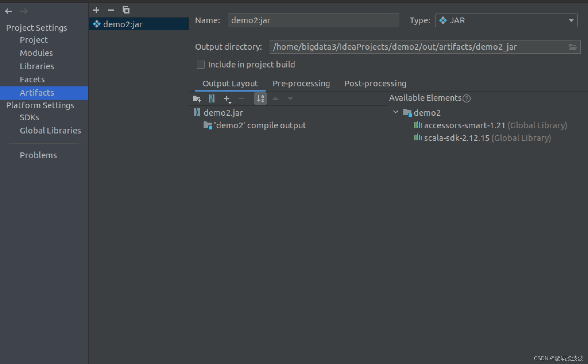Switch to Post-processing tab
Screen dimensions: 588x364
375,84
